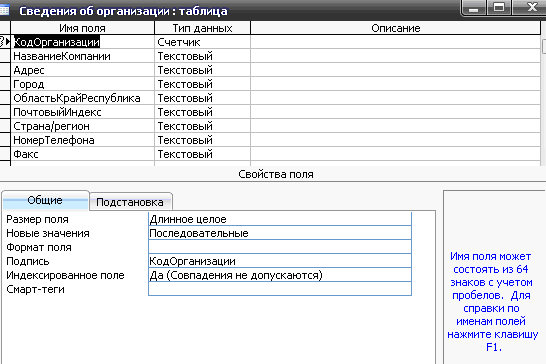The height and width of the screenshot is (364, 546).
Task: Open Новые значения value Последовательные
Action: [x=280, y=233]
